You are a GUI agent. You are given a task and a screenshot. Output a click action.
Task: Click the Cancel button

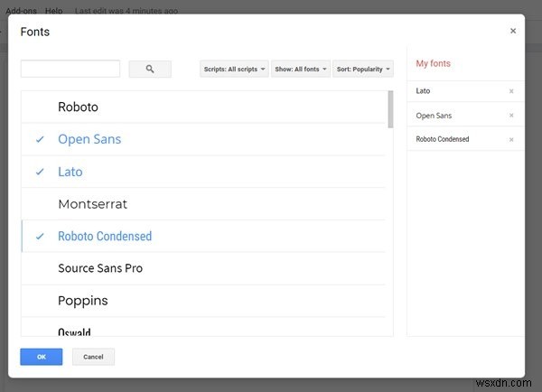pyautogui.click(x=93, y=357)
